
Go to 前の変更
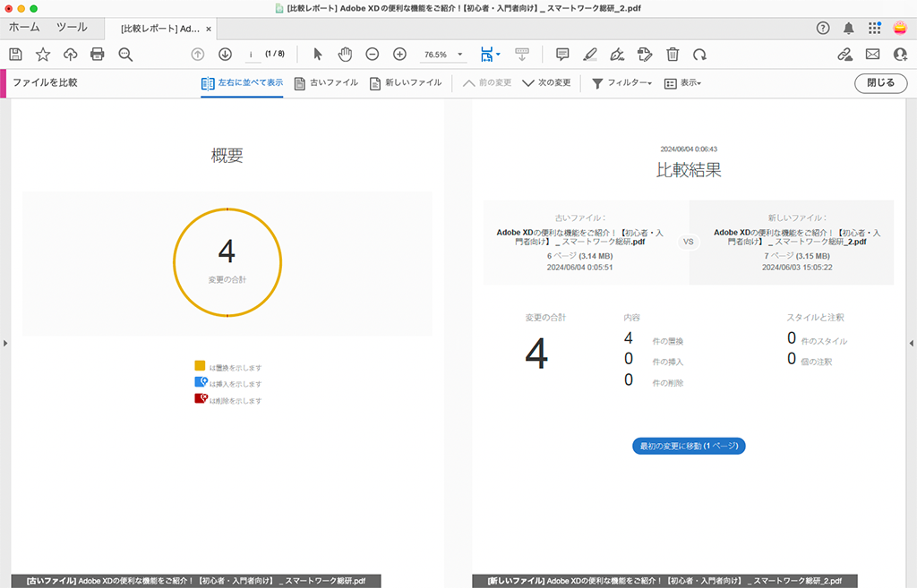pyautogui.click(x=487, y=83)
